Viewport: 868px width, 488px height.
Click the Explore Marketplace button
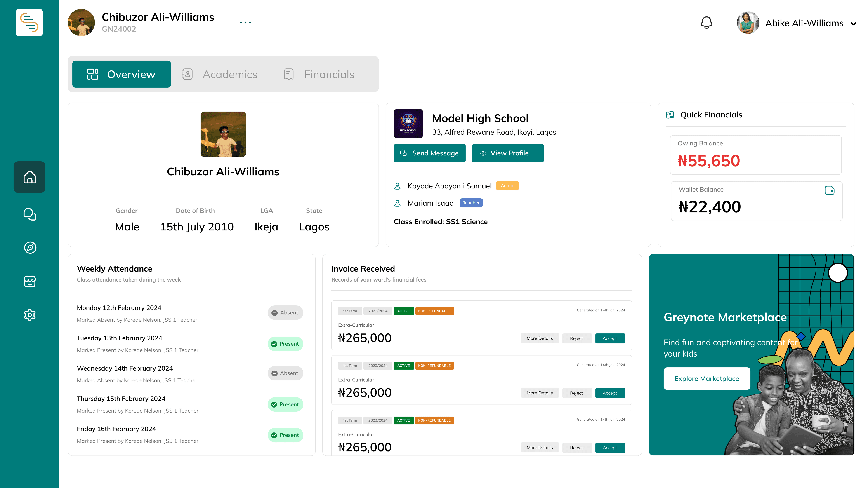707,379
